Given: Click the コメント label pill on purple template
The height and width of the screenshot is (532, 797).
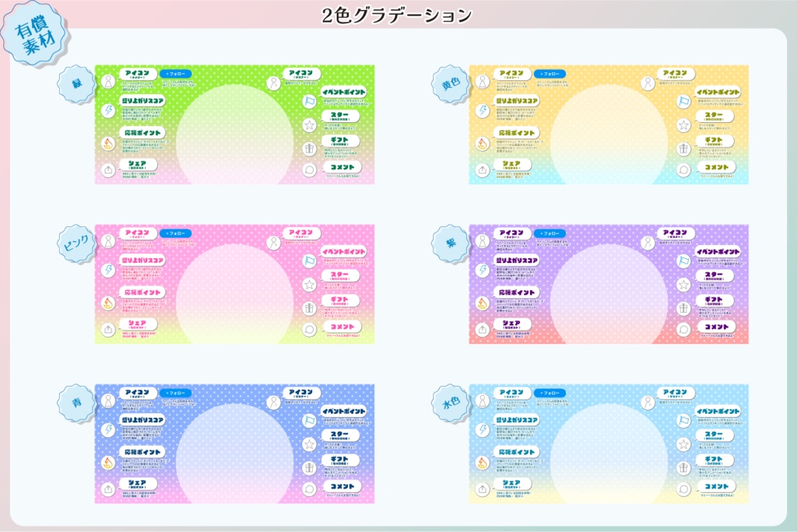Looking at the screenshot, I should (x=718, y=326).
